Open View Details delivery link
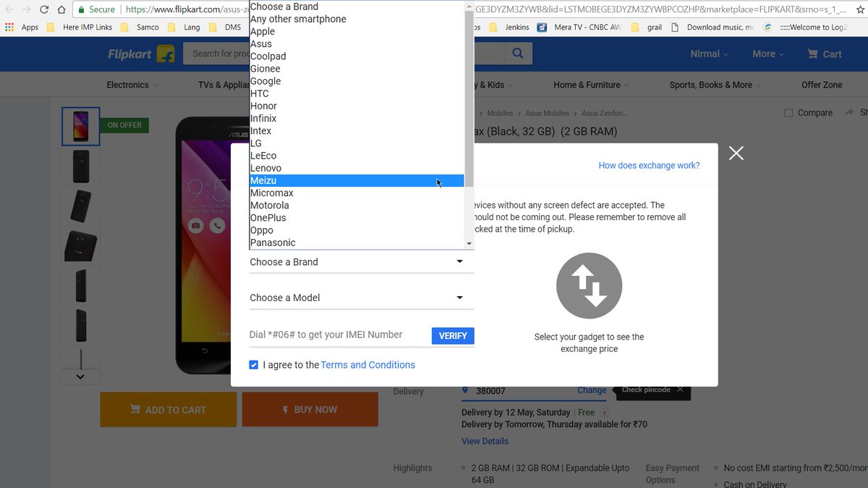The width and height of the screenshot is (868, 488). coord(485,441)
